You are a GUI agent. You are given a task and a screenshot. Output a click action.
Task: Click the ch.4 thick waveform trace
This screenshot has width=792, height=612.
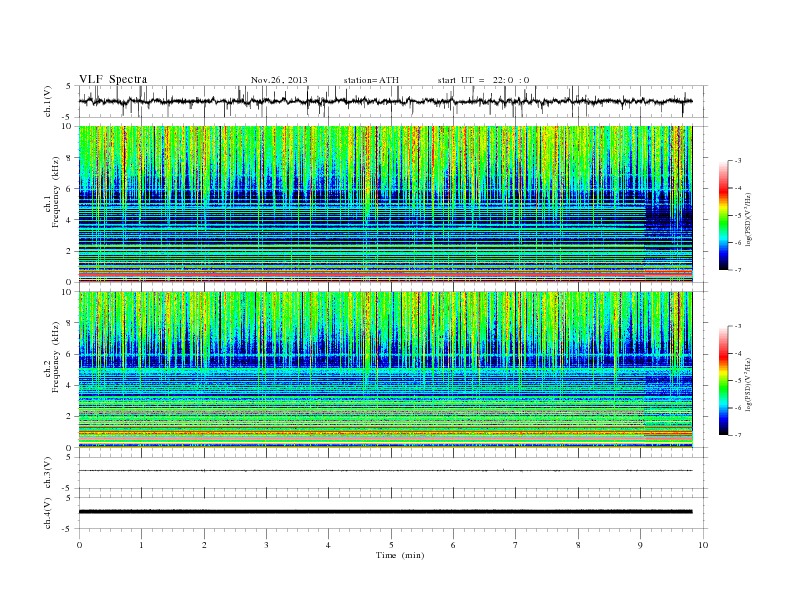(385, 512)
